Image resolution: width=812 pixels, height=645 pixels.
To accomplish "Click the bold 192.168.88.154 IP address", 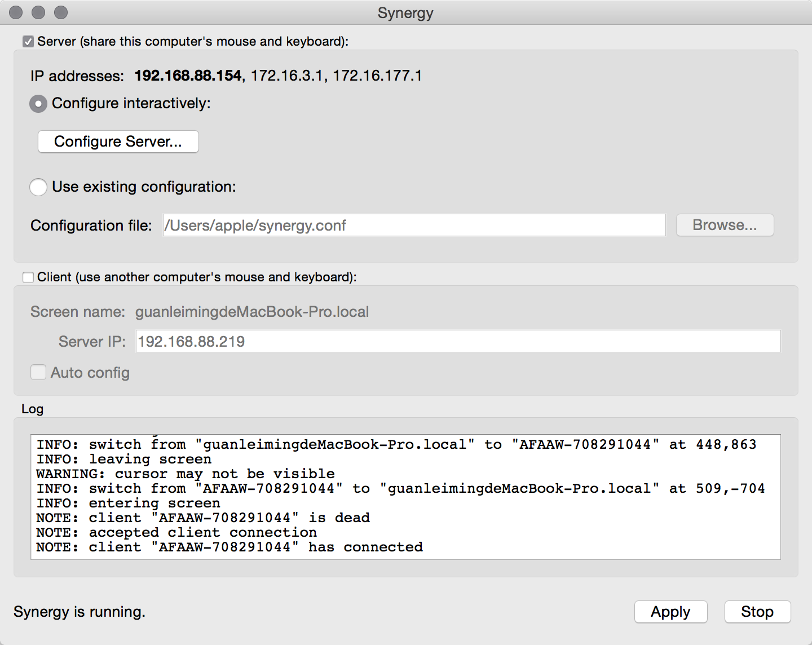I will 188,76.
